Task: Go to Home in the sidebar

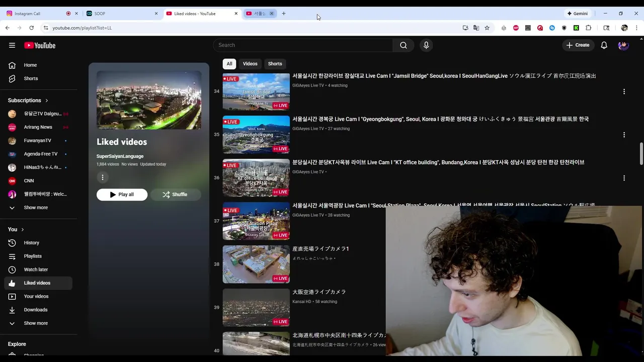Action: point(38,65)
